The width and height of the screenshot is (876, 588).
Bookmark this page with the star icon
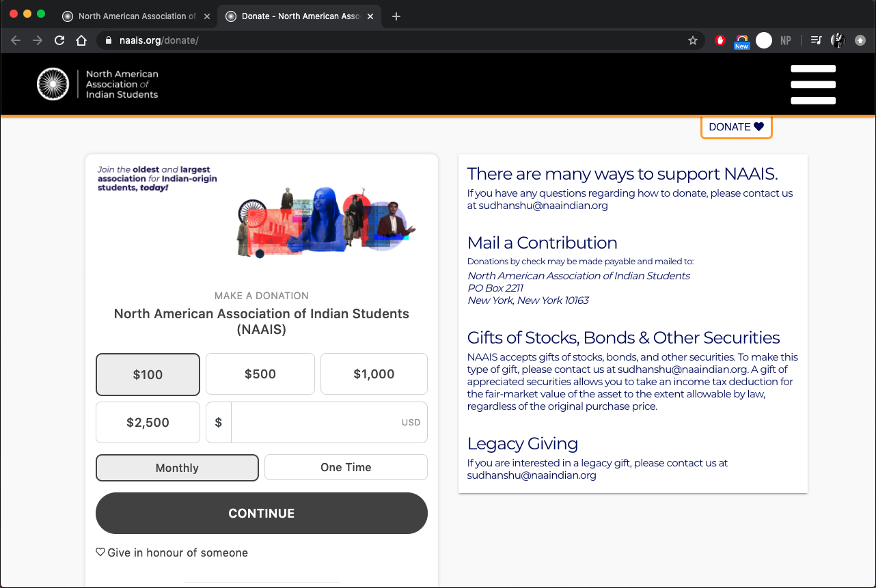point(693,40)
